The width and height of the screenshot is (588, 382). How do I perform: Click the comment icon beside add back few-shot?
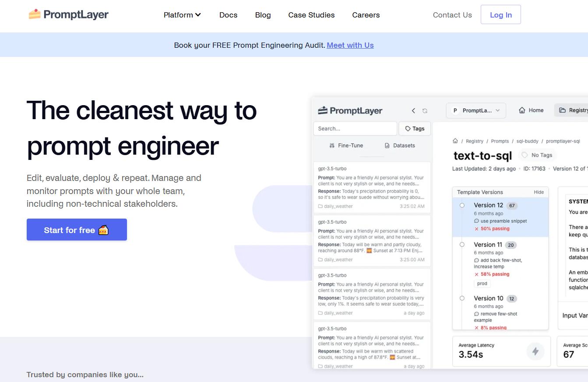point(477,260)
